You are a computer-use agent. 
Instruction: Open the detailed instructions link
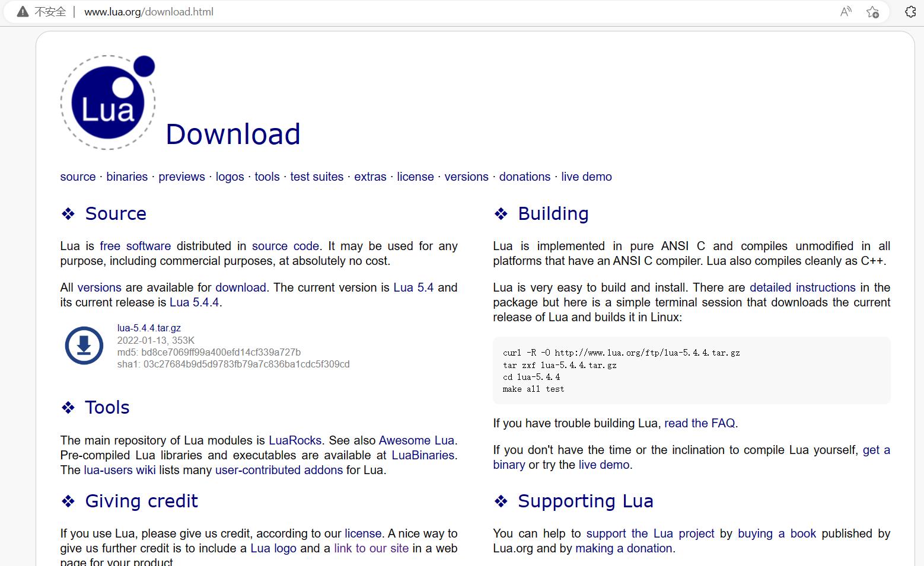(802, 287)
